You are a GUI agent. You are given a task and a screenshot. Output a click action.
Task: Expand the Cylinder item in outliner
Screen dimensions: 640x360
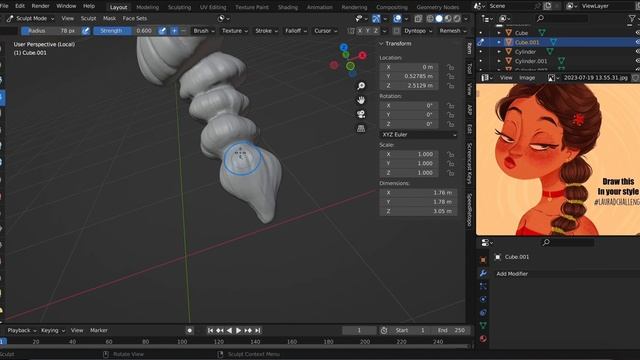(499, 52)
